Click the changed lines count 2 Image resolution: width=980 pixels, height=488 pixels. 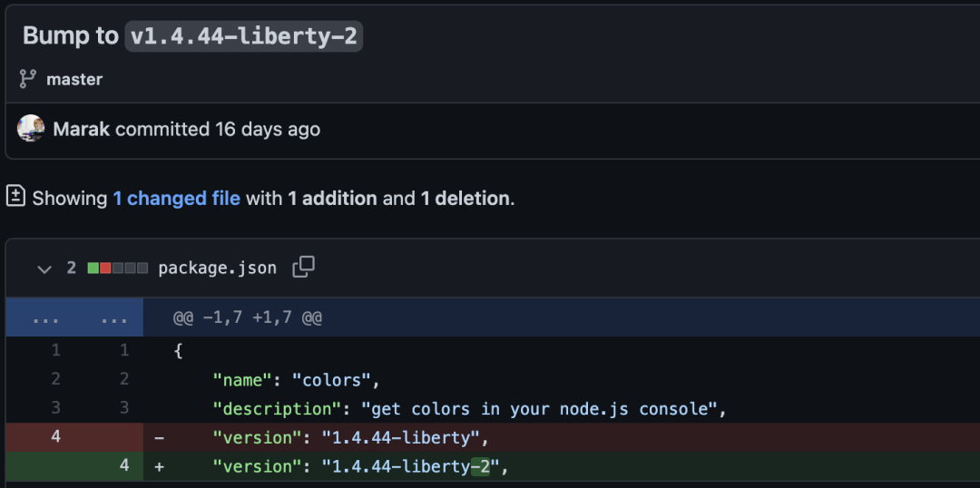(72, 268)
